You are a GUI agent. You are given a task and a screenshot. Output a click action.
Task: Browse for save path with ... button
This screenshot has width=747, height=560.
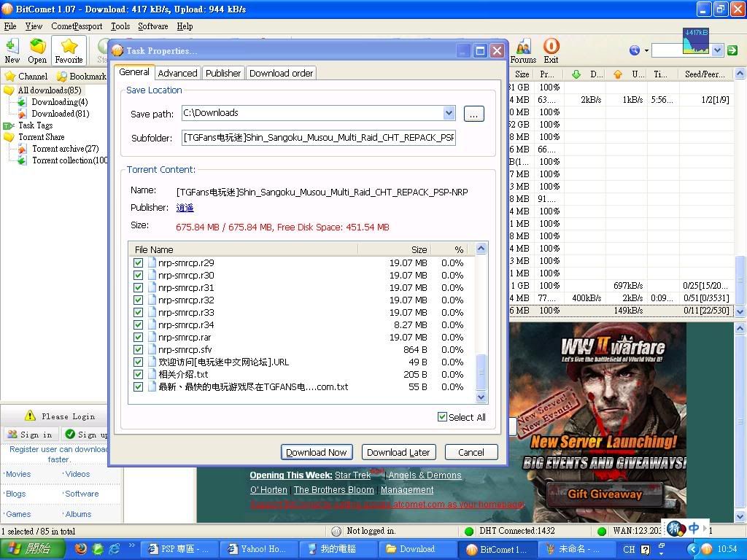coord(473,114)
